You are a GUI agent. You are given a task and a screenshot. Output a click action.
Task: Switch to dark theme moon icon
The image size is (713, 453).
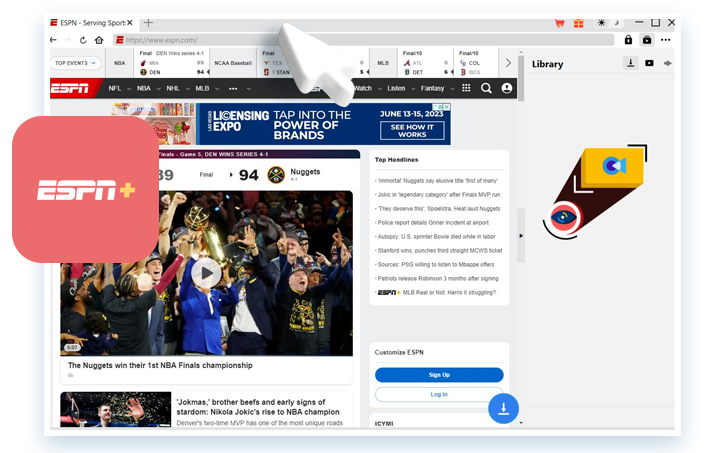pos(617,23)
